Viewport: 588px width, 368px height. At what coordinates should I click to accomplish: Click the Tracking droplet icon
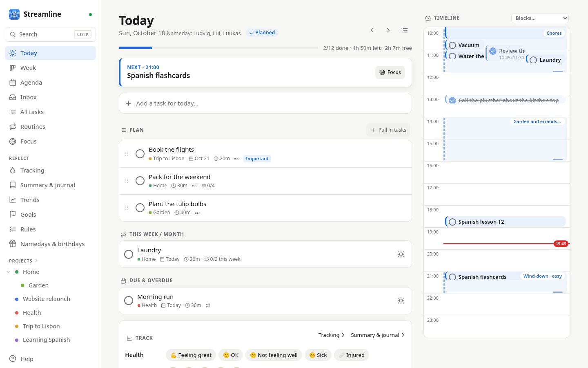click(13, 171)
